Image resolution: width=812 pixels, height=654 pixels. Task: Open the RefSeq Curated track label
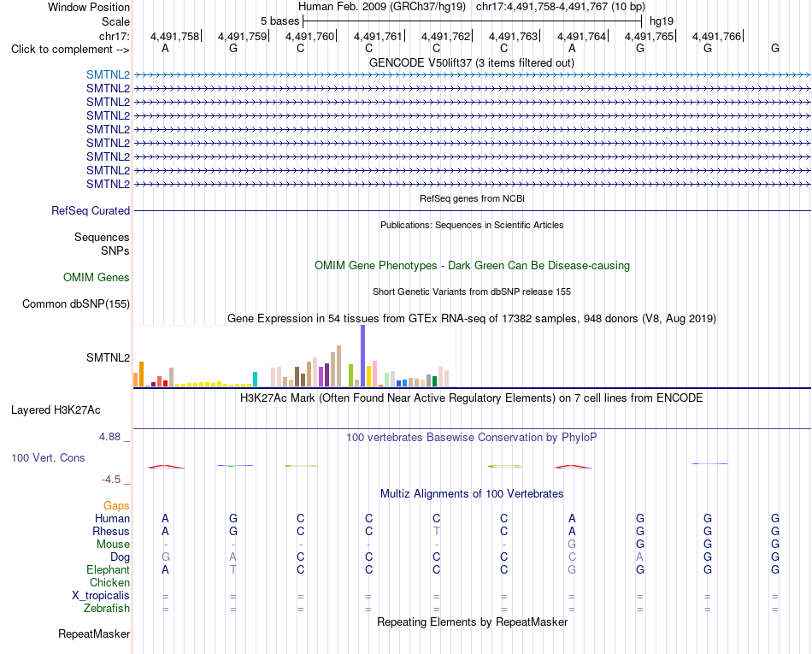[90, 211]
